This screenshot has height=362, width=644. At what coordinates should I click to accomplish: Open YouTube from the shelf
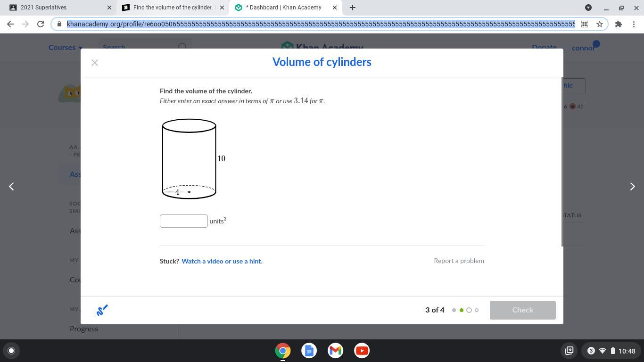pyautogui.click(x=362, y=351)
